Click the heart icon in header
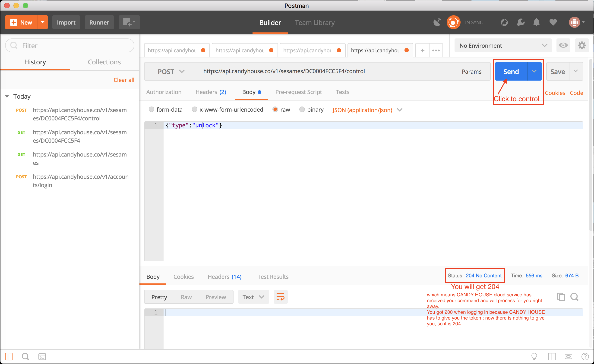The image size is (594, 364). tap(553, 22)
